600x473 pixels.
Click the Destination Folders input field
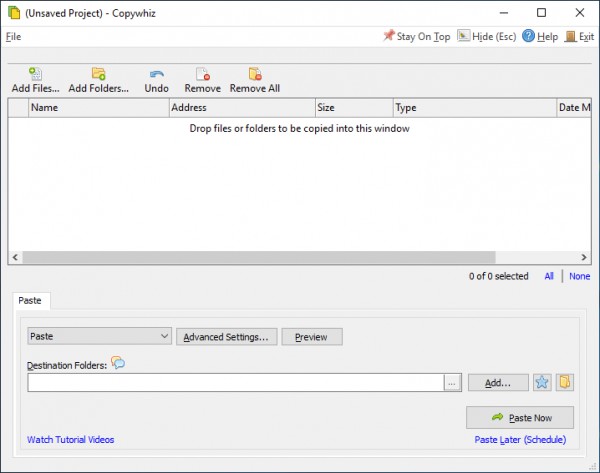[236, 383]
